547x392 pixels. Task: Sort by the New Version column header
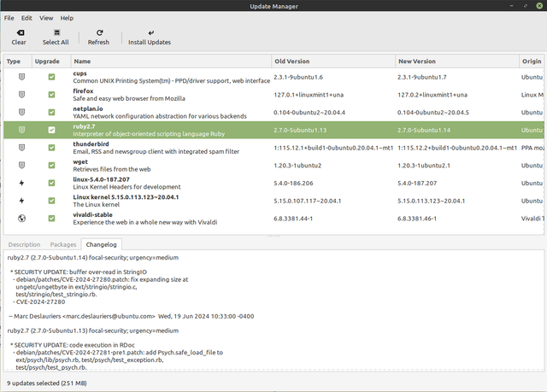pyautogui.click(x=457, y=61)
